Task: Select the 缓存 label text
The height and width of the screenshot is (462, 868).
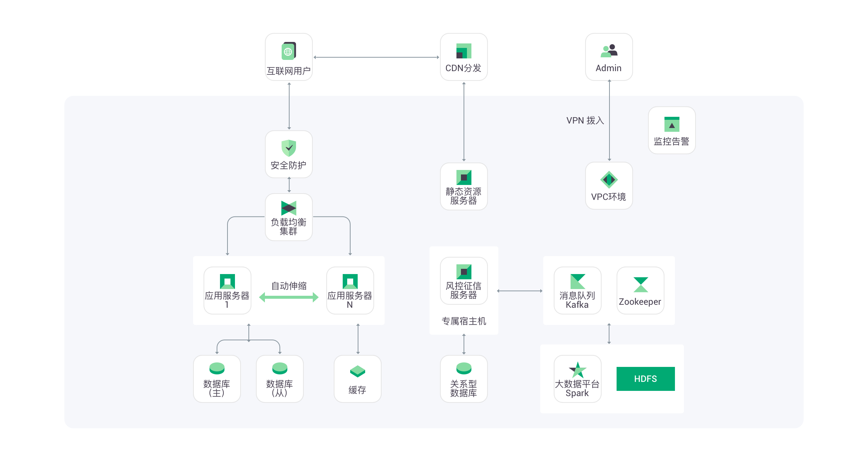Action: 357,390
